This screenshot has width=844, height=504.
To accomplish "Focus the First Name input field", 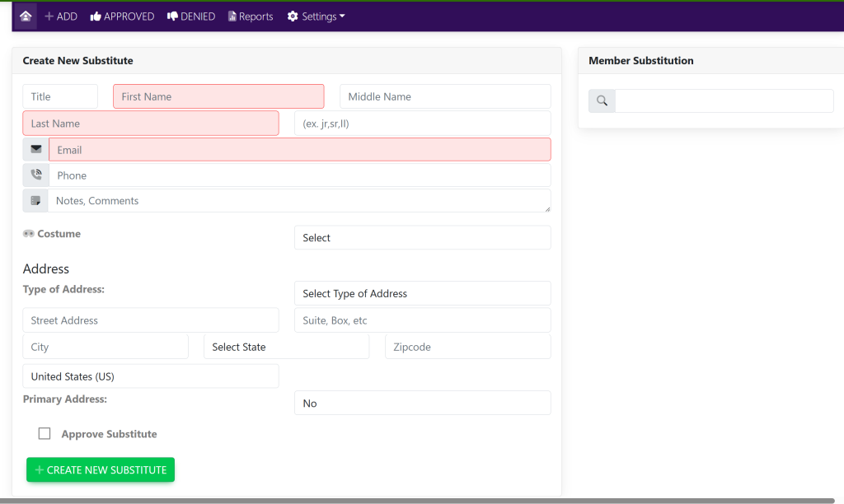I will coord(218,96).
